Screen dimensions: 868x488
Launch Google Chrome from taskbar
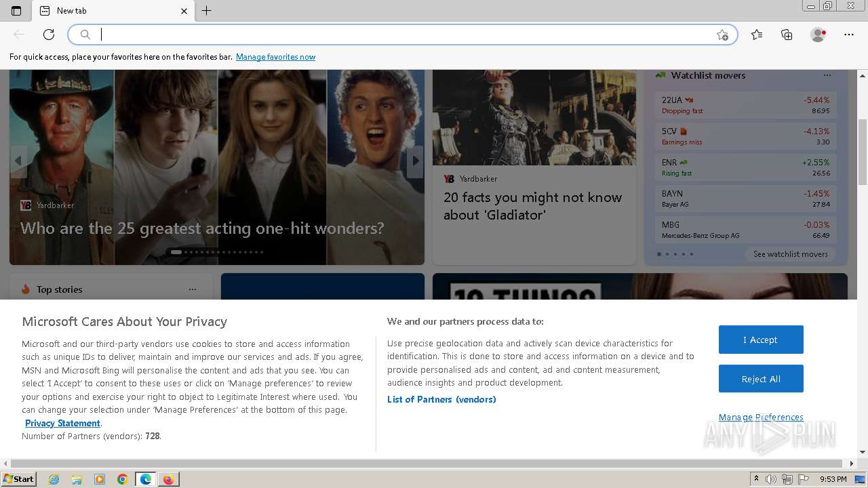123,479
